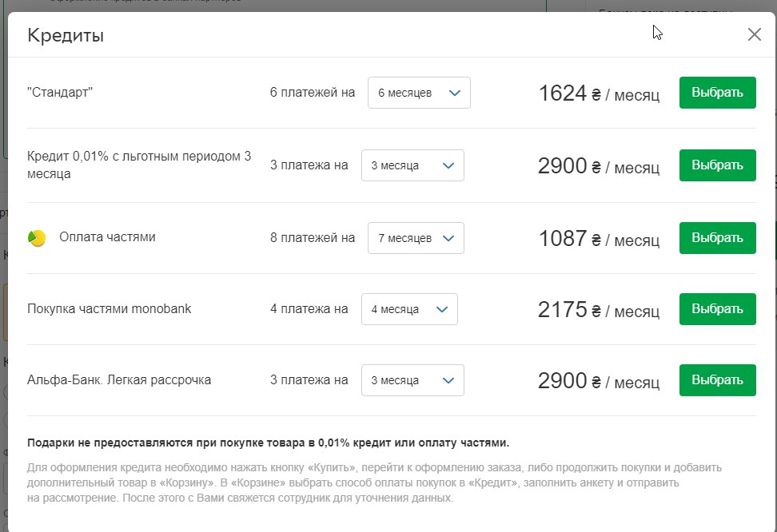This screenshot has height=532, width=777.
Task: Click the 6 платежей на text
Action: [x=313, y=93]
